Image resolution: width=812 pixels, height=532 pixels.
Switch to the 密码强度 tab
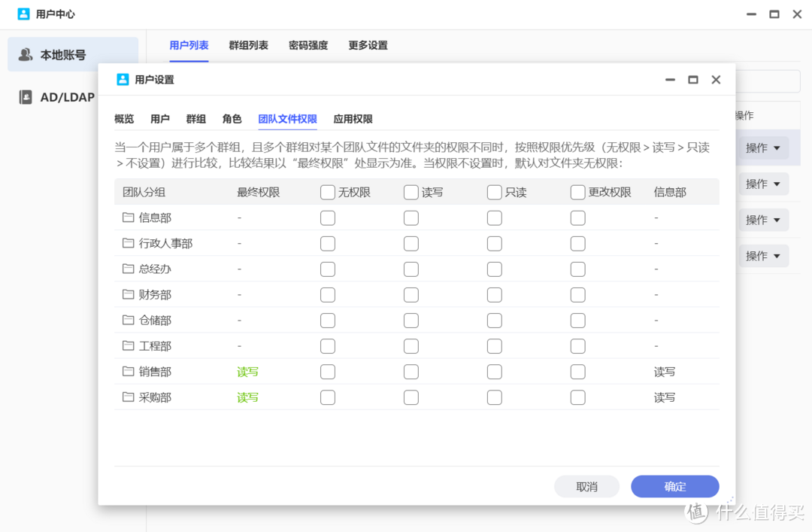pyautogui.click(x=308, y=45)
